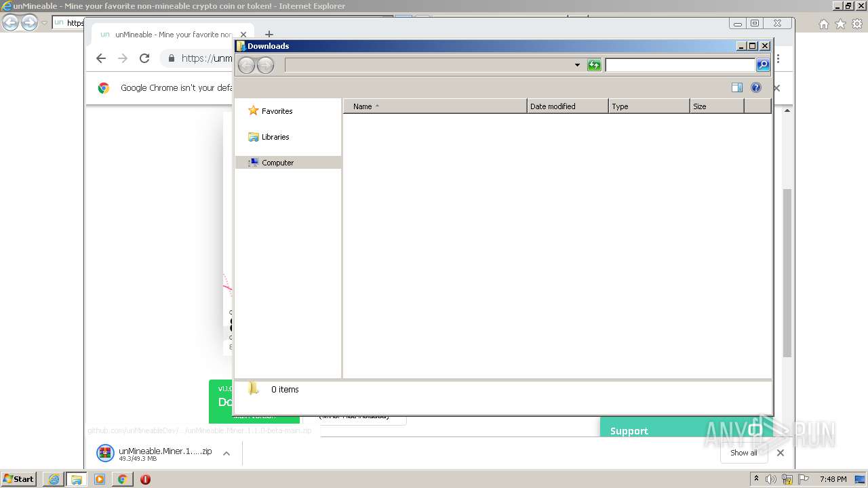This screenshot has width=868, height=488.
Task: Click the network tray icon
Action: (787, 479)
